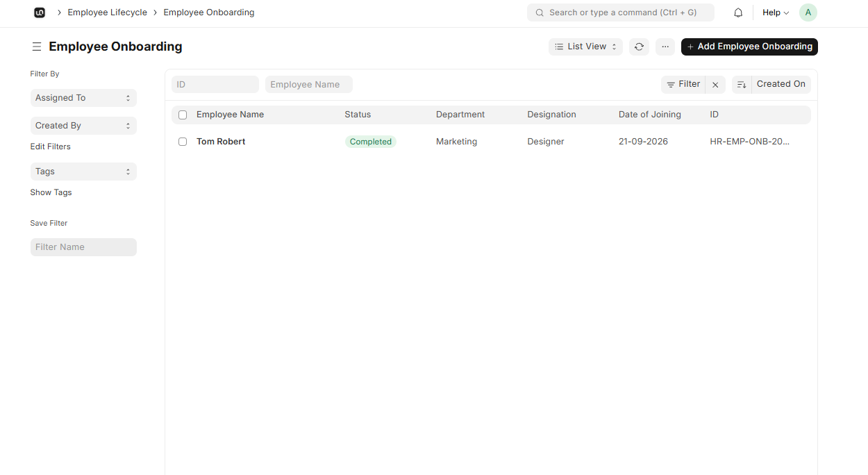Screen dimensions: 868x475
Task: Click the Marketing department cell
Action: (456, 142)
